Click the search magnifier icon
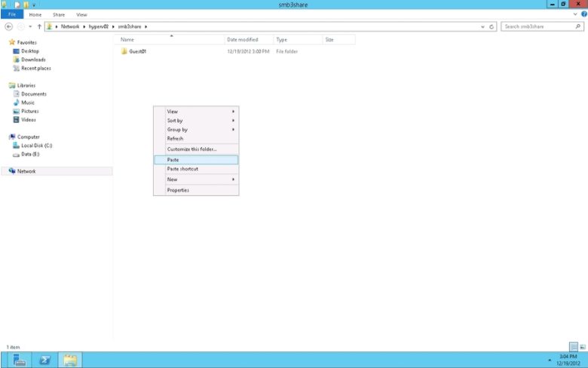Screen dimensions: 588x368 coord(578,26)
